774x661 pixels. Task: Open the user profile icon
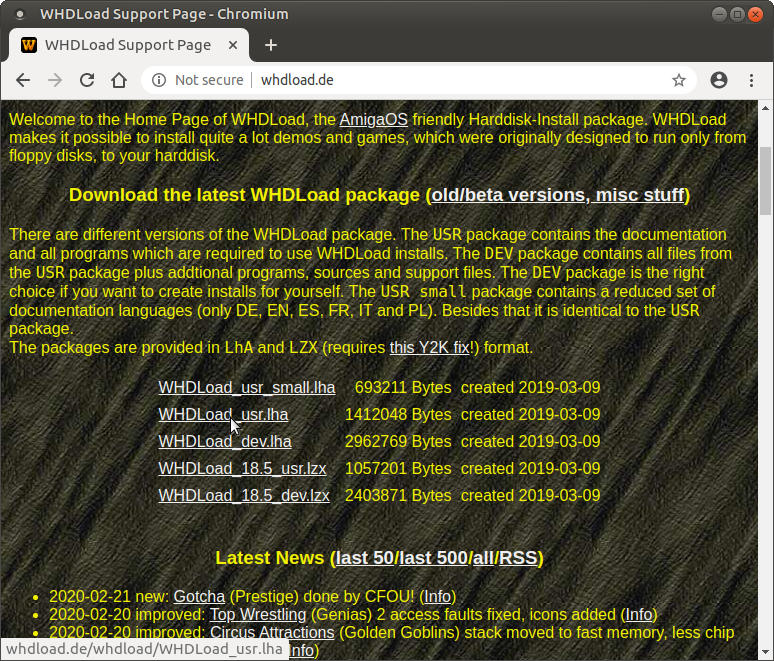pyautogui.click(x=719, y=80)
